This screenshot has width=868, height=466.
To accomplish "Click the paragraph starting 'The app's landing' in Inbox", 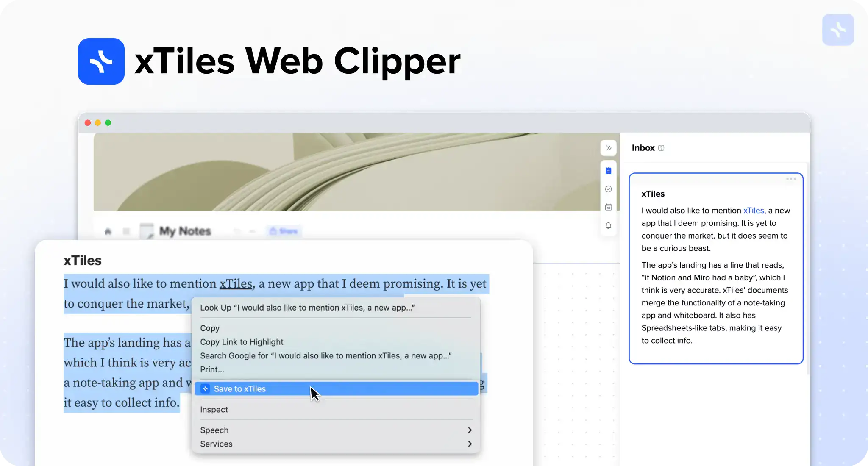I will pos(715,303).
